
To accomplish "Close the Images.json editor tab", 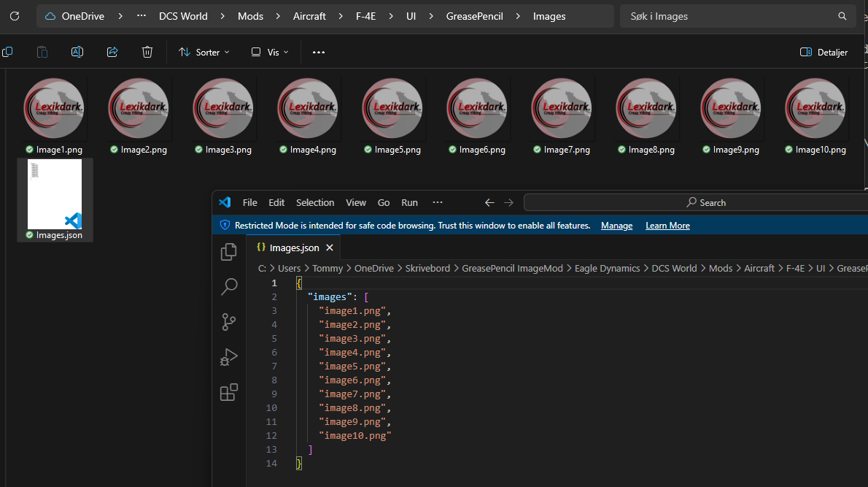I will 330,248.
